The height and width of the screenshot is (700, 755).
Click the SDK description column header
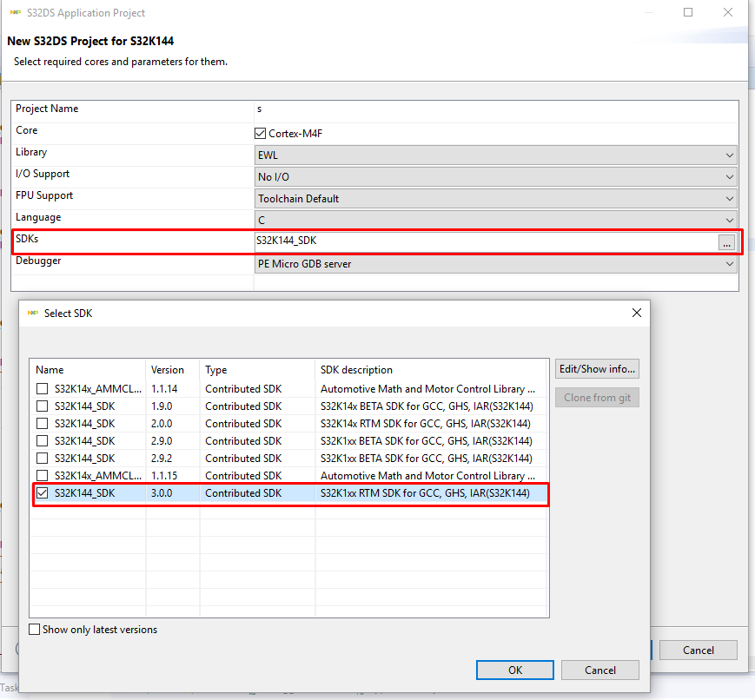[431, 370]
